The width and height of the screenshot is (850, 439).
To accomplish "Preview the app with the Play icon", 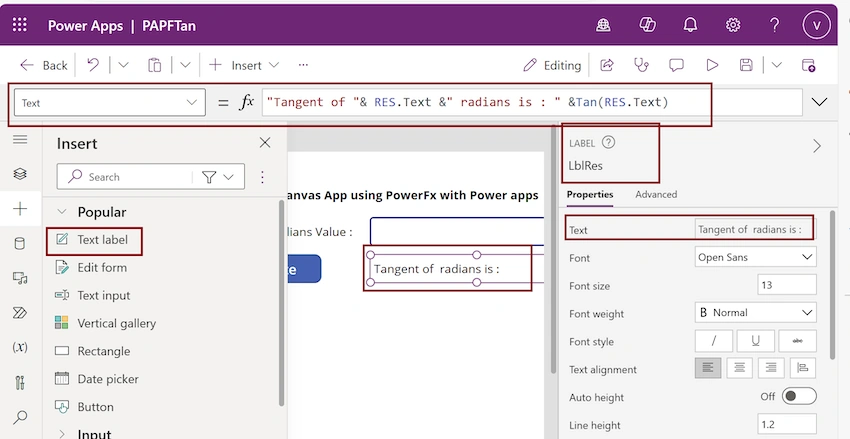I will click(712, 65).
